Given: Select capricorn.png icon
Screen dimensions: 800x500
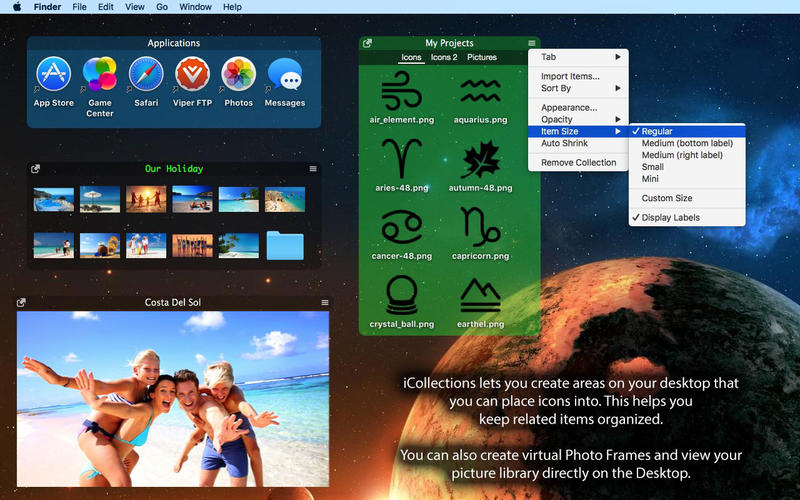Looking at the screenshot, I should 480,227.
